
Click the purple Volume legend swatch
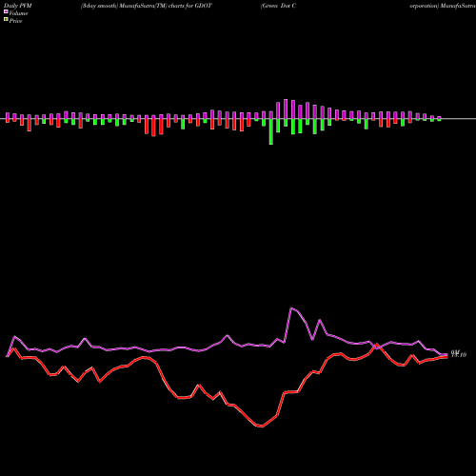click(6, 11)
